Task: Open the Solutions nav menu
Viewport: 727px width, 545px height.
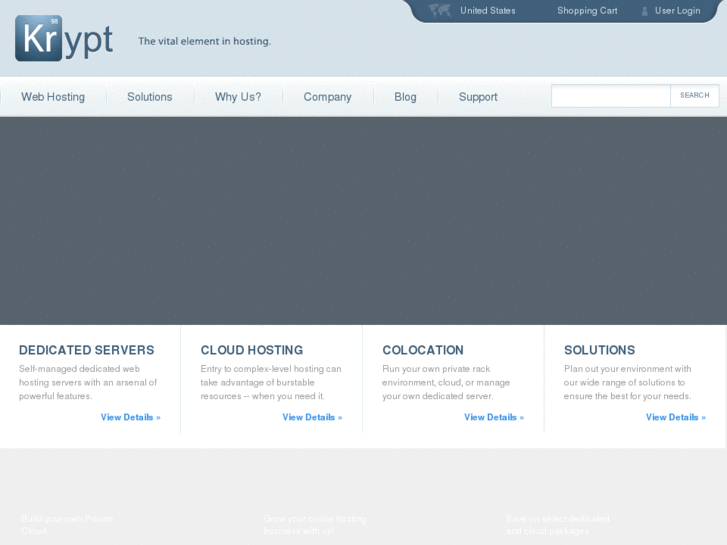Action: point(149,97)
